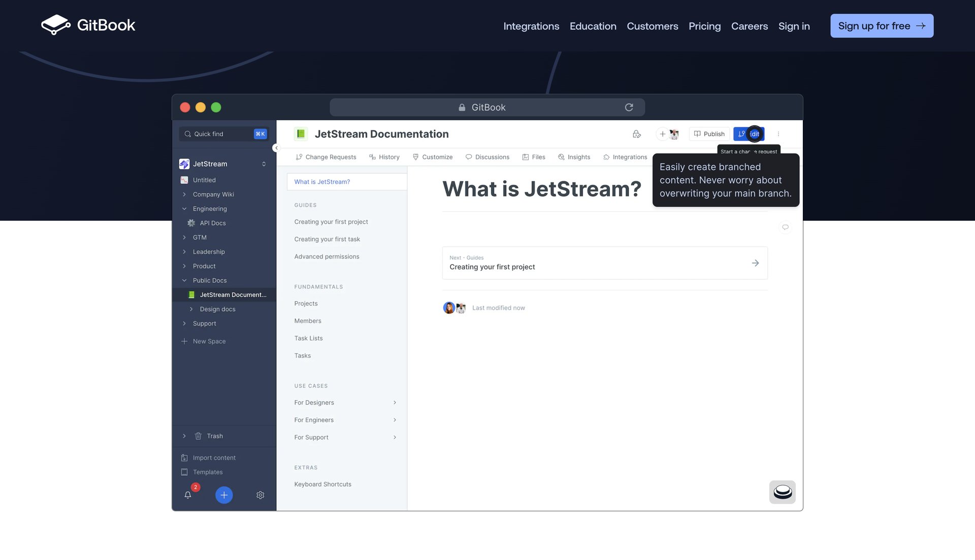Open settings via the gear icon
The width and height of the screenshot is (975, 560).
(261, 495)
